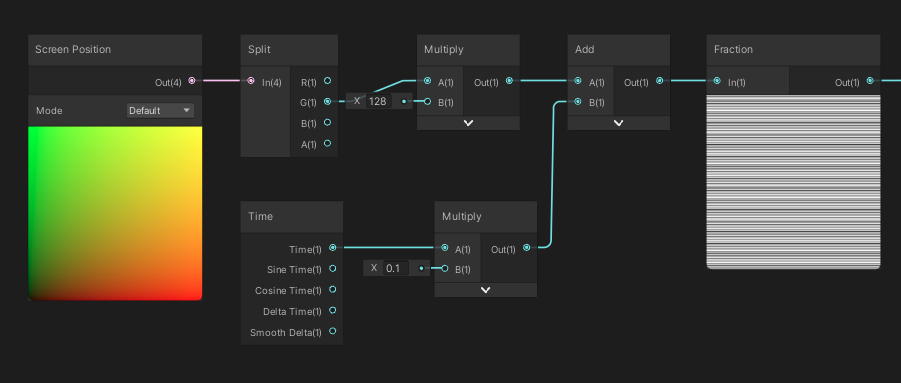
Task: Toggle the lower Multiply node chevron
Action: tap(486, 290)
